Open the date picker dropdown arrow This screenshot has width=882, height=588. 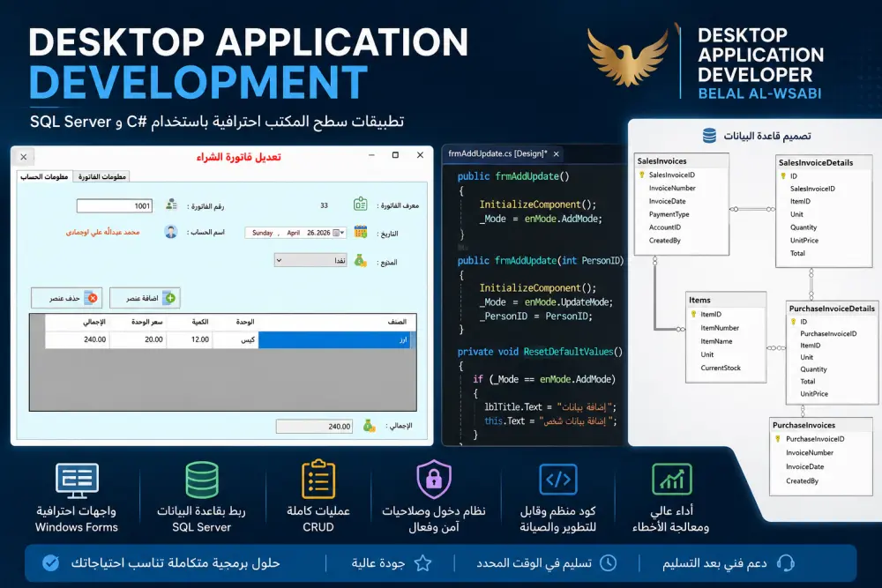pos(342,233)
